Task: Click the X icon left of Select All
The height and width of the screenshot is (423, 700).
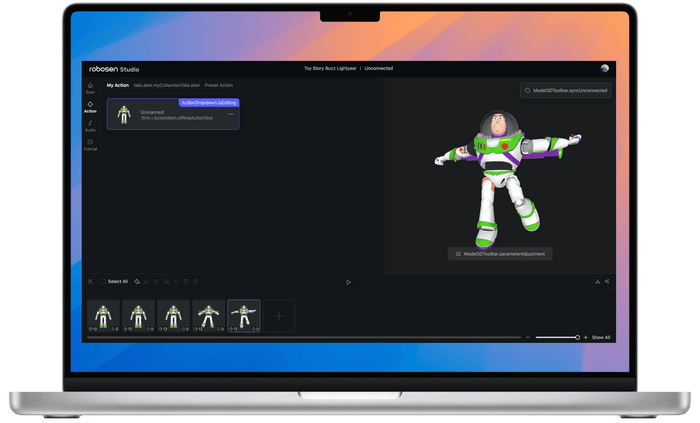Action: tap(90, 281)
